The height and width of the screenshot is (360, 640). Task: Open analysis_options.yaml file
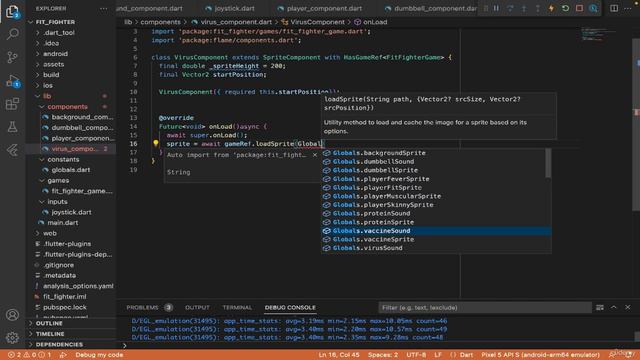pos(78,286)
